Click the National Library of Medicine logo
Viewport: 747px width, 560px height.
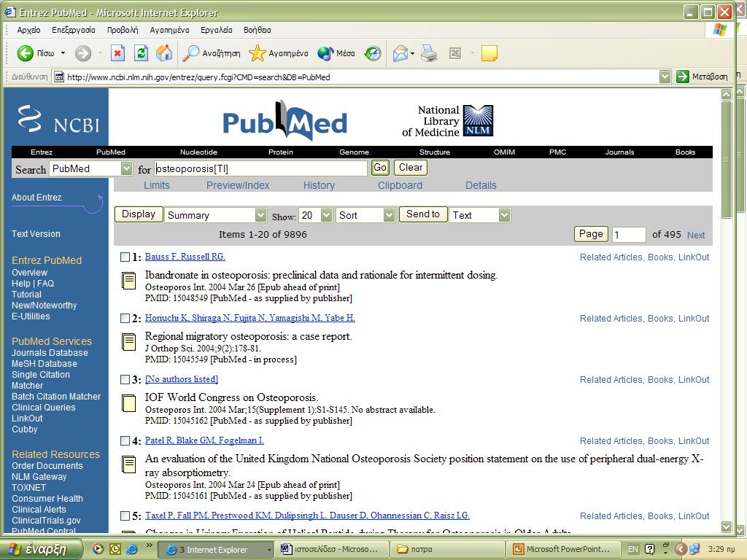click(x=447, y=121)
